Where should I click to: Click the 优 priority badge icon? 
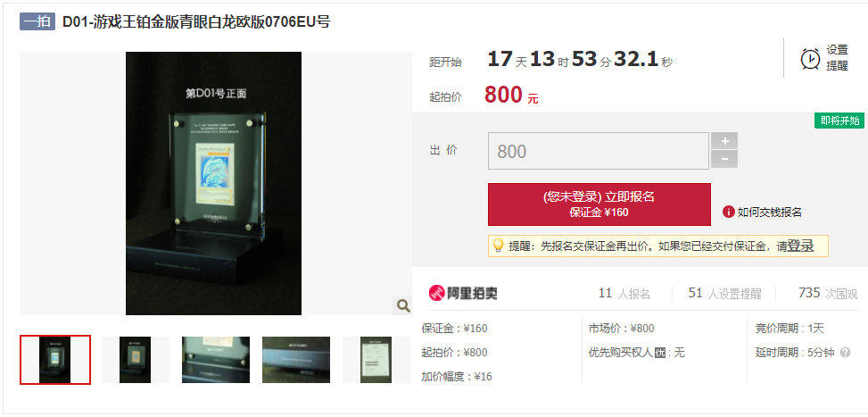(x=660, y=353)
